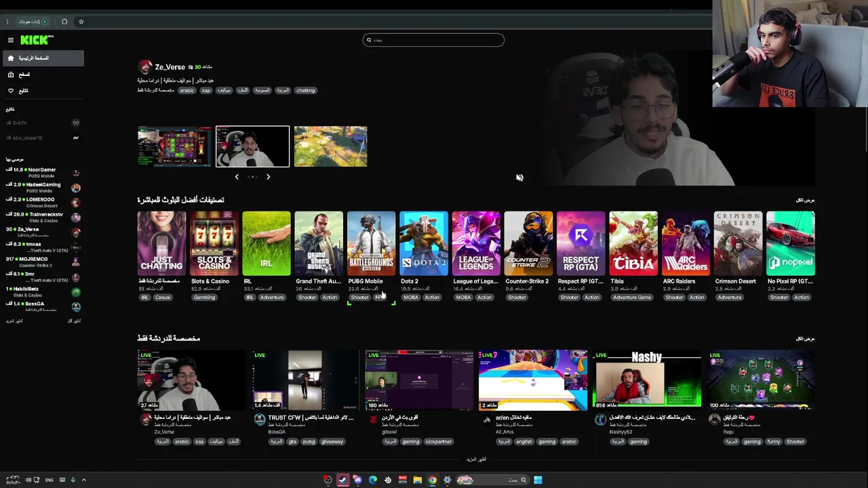Open the PUBG Mobile category card

click(x=371, y=244)
